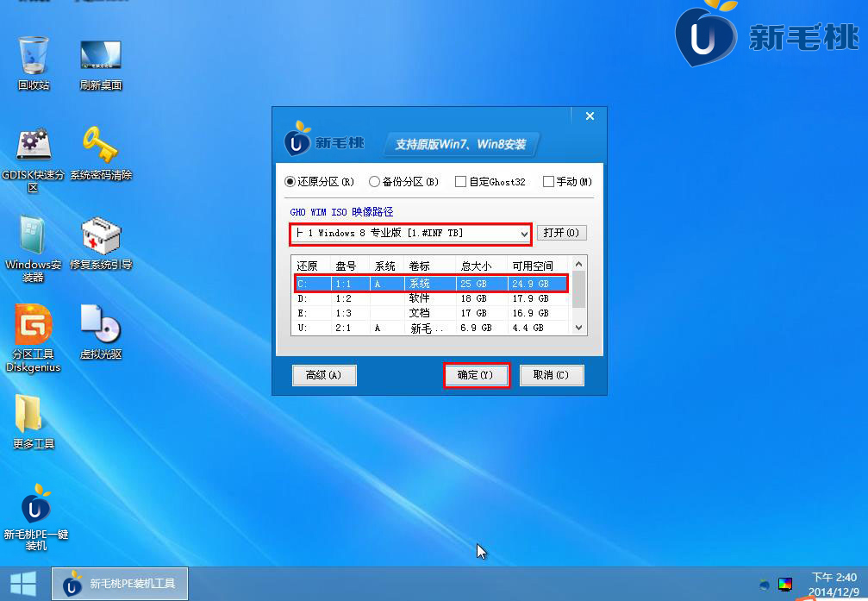
Task: Launch GDISK快速分区 tool icon
Action: click(x=34, y=159)
